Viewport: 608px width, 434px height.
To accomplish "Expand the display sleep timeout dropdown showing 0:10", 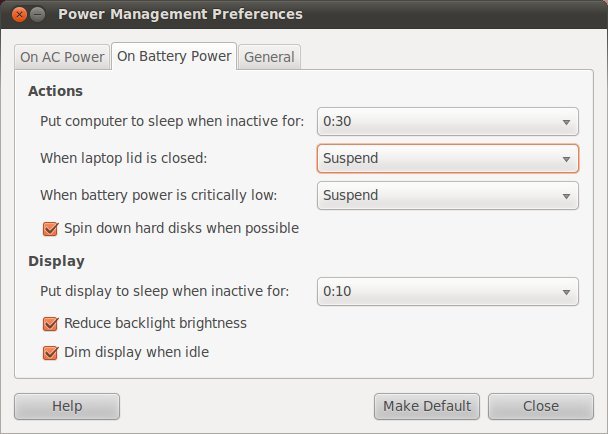I will (447, 292).
